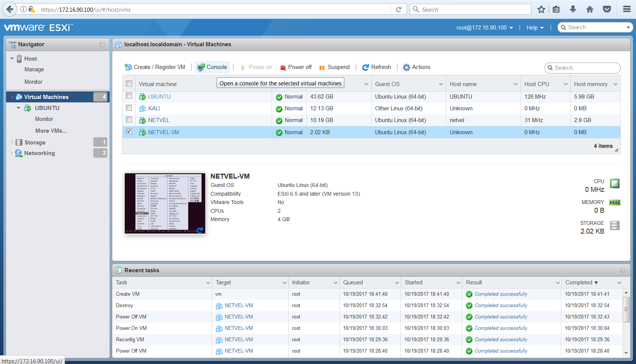This screenshot has width=636, height=364.
Task: Select Monitor under Host
Action: 33,82
